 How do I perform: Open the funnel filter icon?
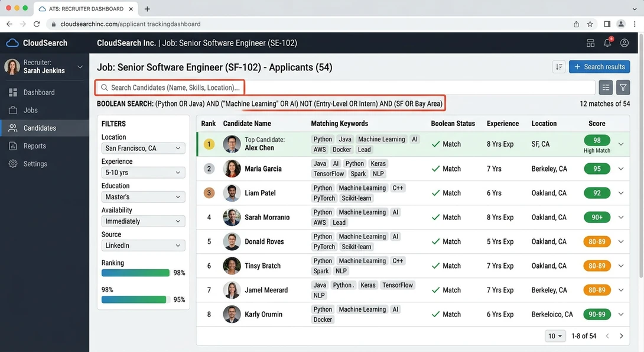[622, 87]
